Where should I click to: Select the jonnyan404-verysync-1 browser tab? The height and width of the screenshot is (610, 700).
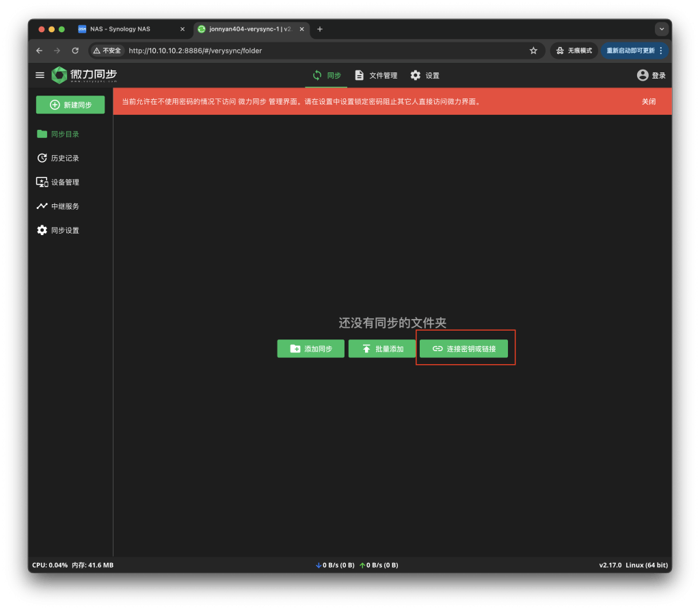[x=250, y=29]
